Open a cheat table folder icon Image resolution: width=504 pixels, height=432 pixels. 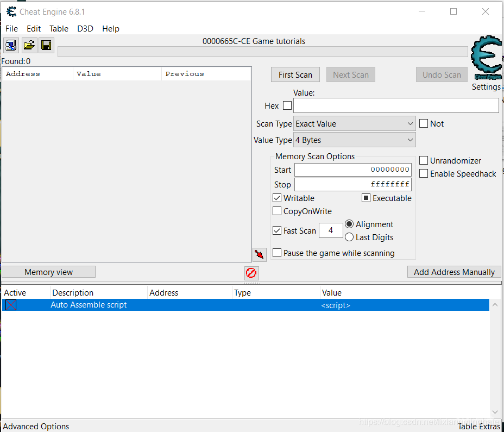point(29,45)
